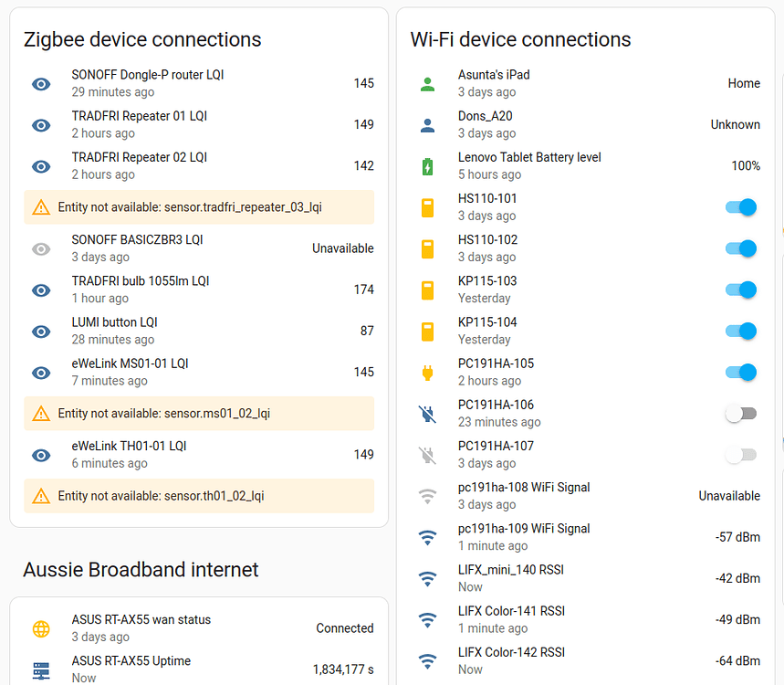Image resolution: width=784 pixels, height=685 pixels.
Task: Click the WiFi icon for LIFX_mini_140 RSSI
Action: pos(427,579)
